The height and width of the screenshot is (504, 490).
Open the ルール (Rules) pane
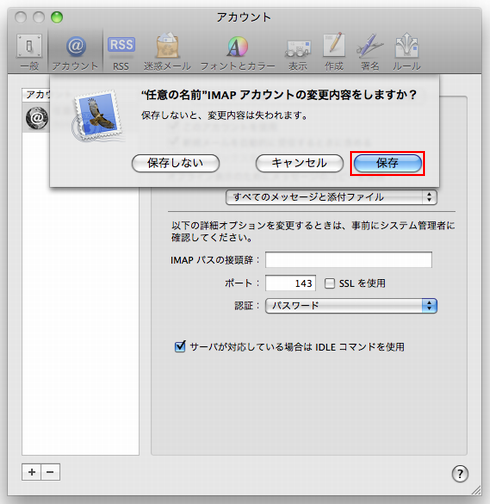click(406, 52)
